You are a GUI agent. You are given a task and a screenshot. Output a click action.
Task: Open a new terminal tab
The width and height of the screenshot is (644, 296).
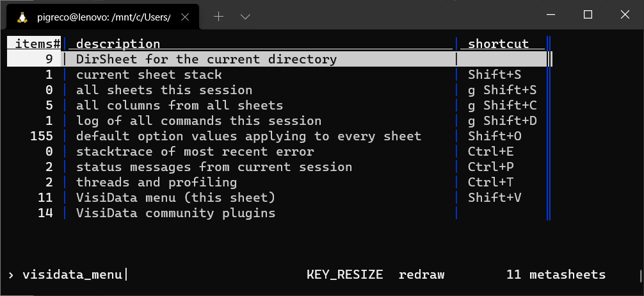[218, 17]
